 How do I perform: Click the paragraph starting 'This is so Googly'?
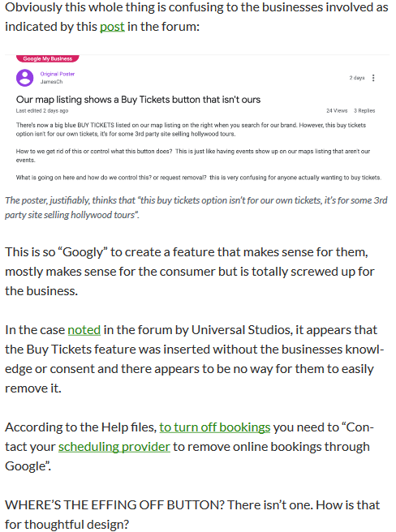(x=190, y=272)
